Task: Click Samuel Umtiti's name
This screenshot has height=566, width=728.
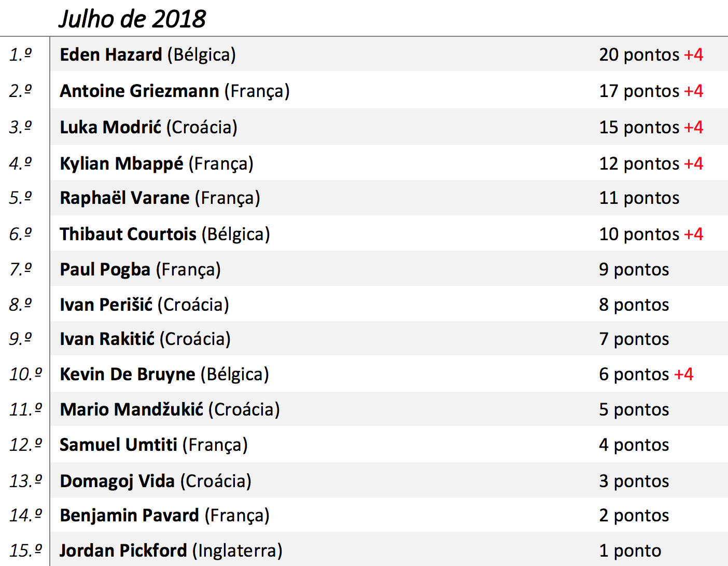Action: 118,445
